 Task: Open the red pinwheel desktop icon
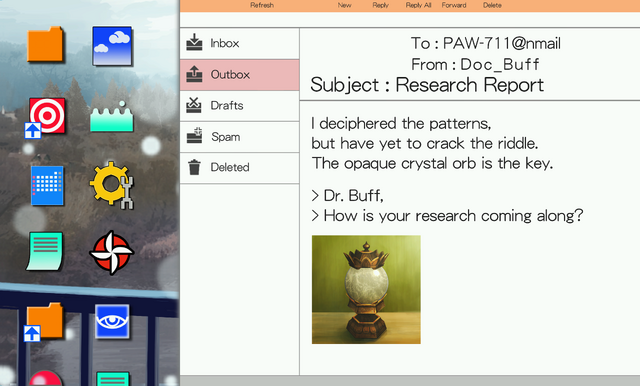point(112,253)
